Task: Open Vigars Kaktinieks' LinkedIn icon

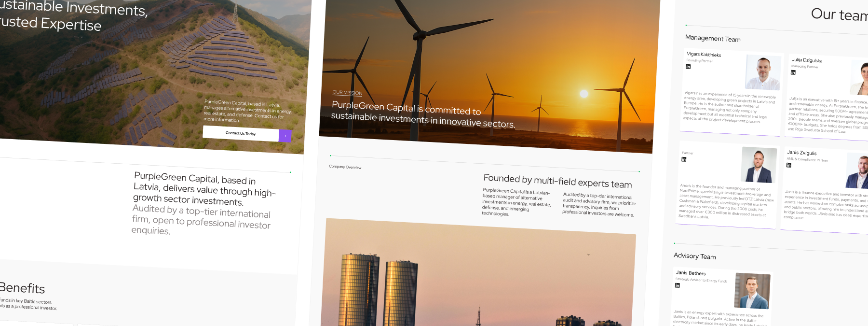Action: click(688, 67)
